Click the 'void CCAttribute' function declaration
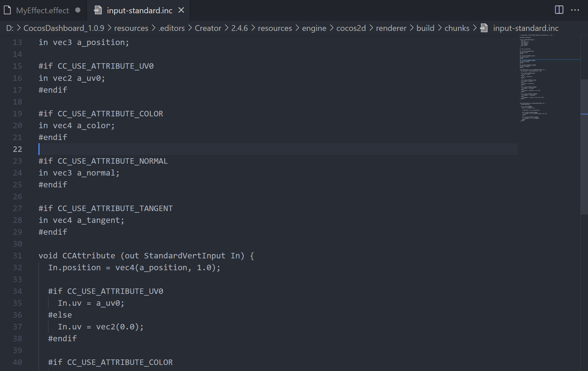Viewport: 588px width, 371px height. [146, 256]
